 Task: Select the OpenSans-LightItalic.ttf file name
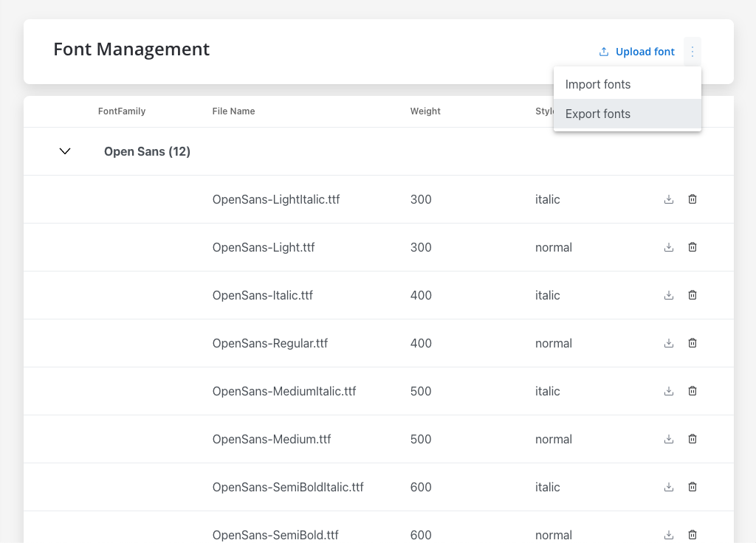(x=276, y=199)
